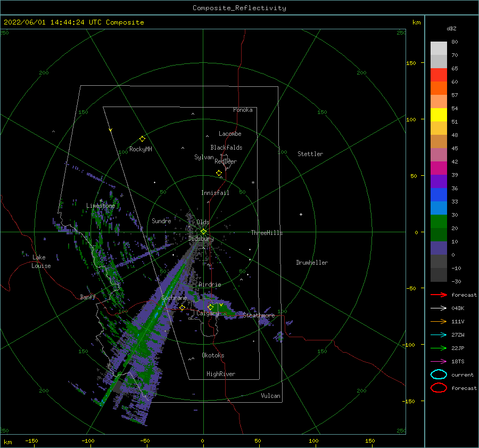Click the white plus marker near Drumheller
This screenshot has height=448, width=479.
pos(301,214)
